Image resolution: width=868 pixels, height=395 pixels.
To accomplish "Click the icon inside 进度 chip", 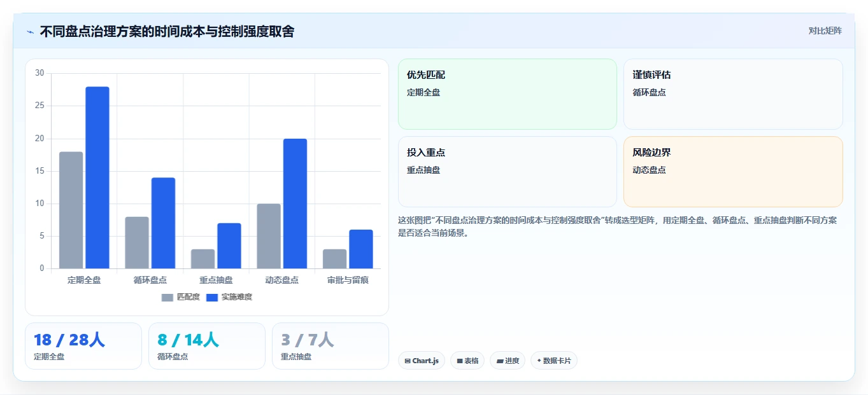I will click(500, 361).
